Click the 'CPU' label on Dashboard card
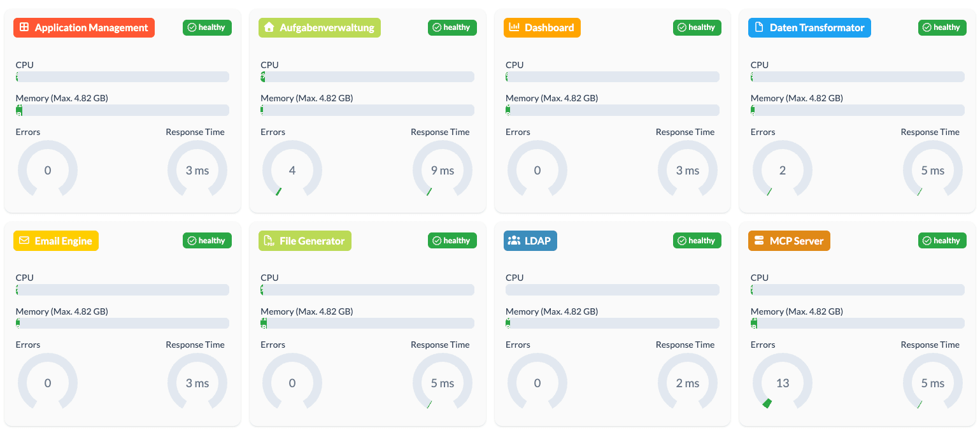The width and height of the screenshot is (980, 435). click(515, 65)
